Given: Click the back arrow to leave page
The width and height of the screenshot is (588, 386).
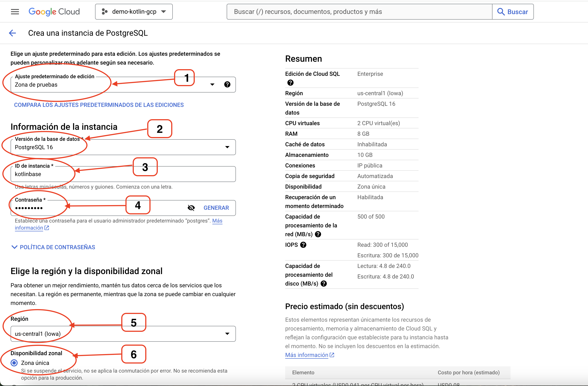Looking at the screenshot, I should [12, 33].
